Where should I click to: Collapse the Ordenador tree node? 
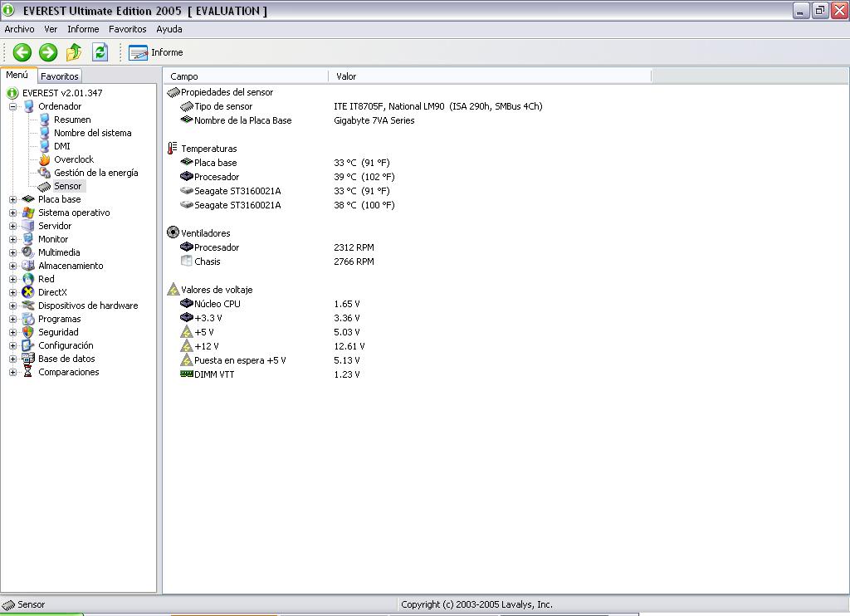point(13,106)
